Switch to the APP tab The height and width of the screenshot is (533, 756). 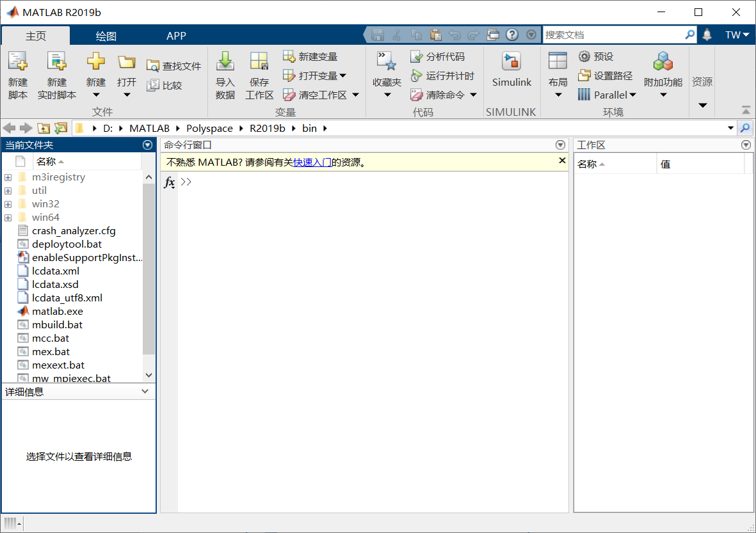click(x=176, y=36)
